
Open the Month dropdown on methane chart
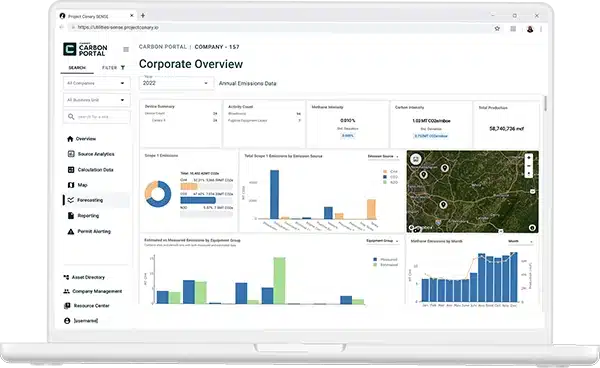click(520, 241)
